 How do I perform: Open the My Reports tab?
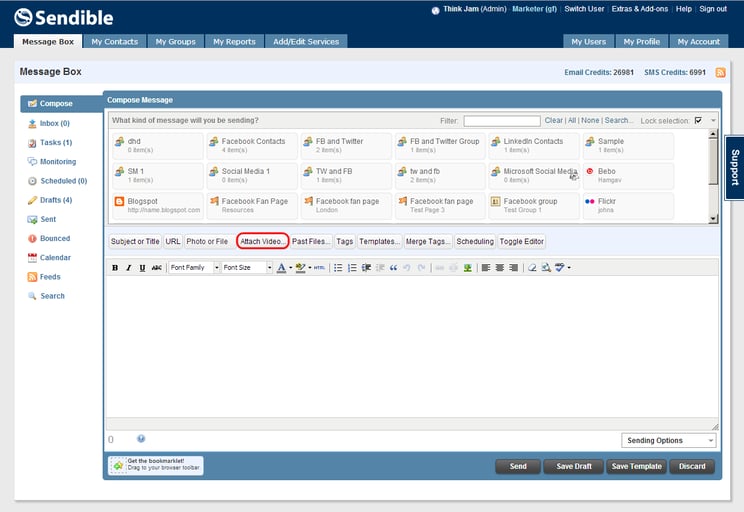tap(234, 42)
